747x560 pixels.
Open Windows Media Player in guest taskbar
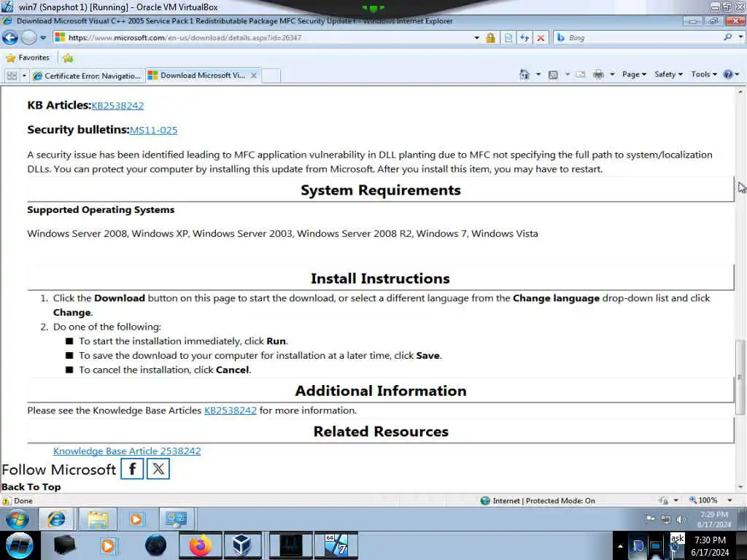[136, 519]
